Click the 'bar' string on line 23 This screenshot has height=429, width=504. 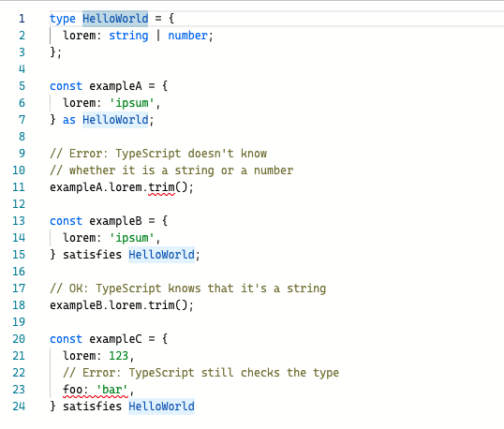112,390
